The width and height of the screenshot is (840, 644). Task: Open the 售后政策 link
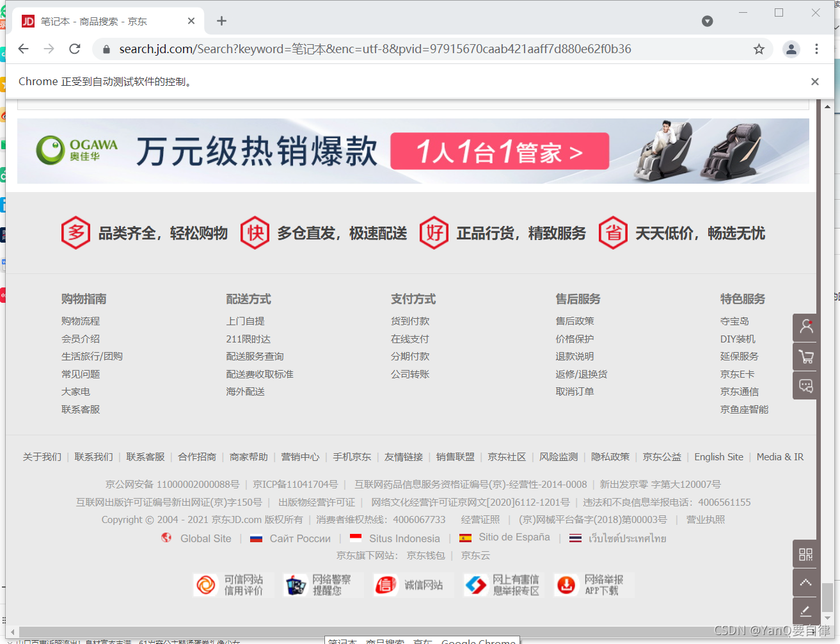(575, 321)
